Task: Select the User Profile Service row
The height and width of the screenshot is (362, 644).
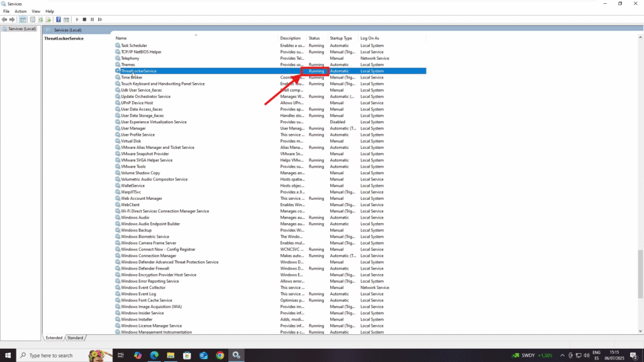Action: [138, 134]
